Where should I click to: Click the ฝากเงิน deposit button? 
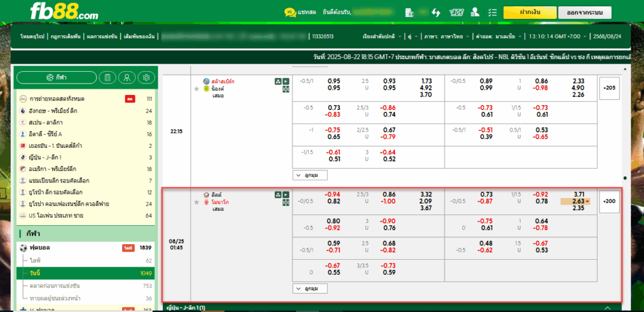click(530, 13)
